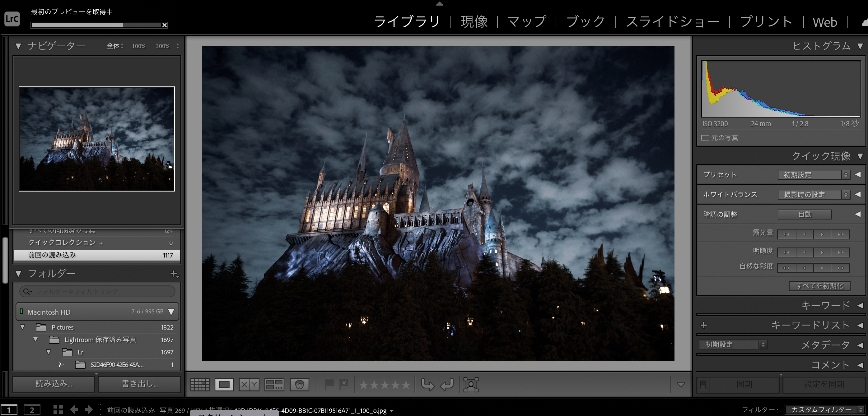The image size is (868, 416).
Task: Collapse the ナビゲーター panel
Action: tap(18, 46)
